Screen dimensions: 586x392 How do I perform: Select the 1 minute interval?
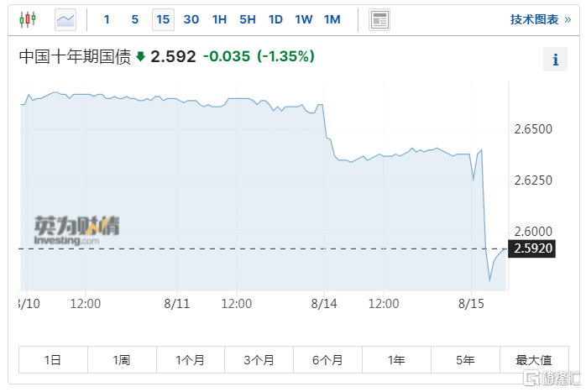(x=107, y=19)
